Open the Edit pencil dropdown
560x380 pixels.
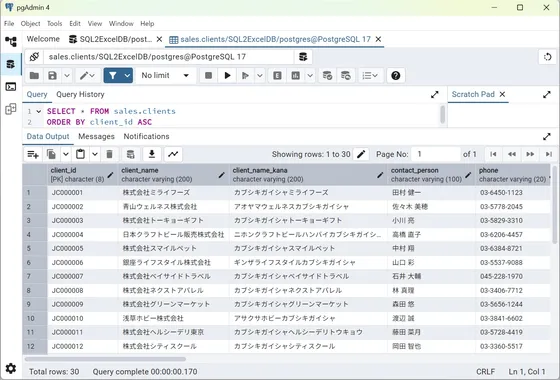[x=87, y=75]
